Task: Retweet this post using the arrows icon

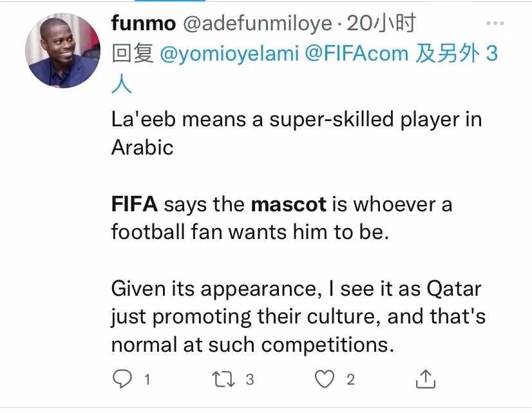Action: pos(223,379)
